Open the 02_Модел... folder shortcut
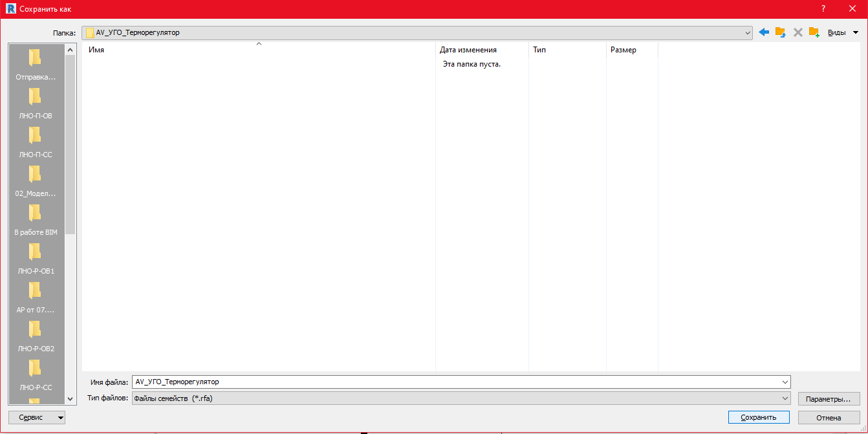 (x=36, y=182)
